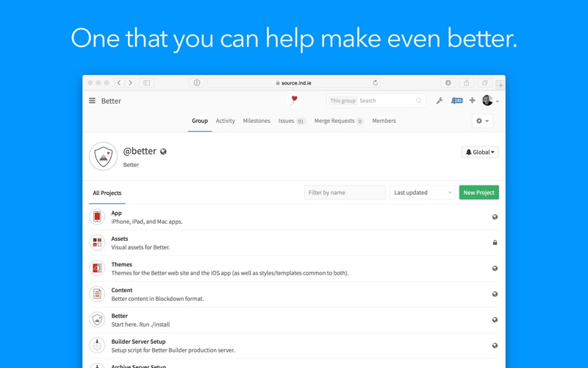Click the Themes project avatar icon
588x368 pixels.
(x=97, y=268)
